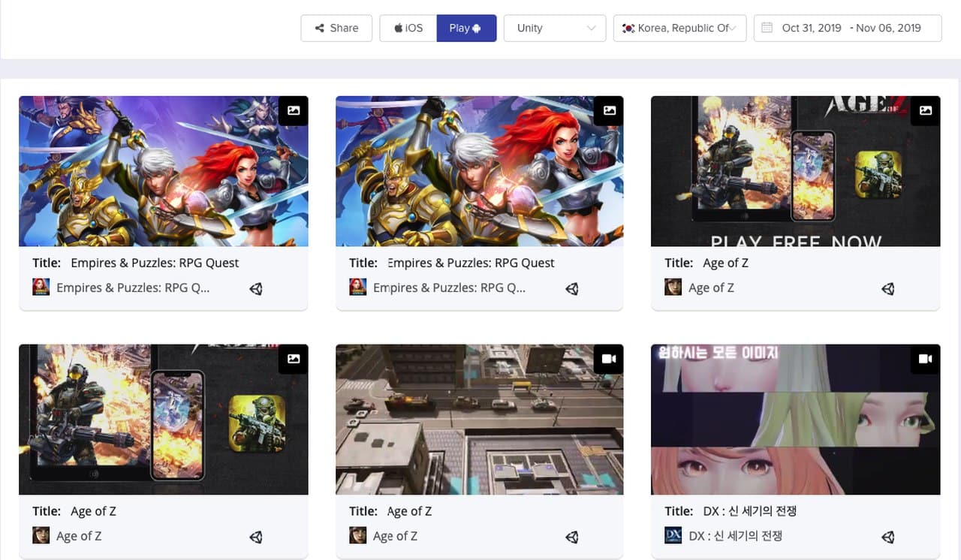The height and width of the screenshot is (560, 961).
Task: Click Age of Z app icon on Play Free Now card
Action: click(x=673, y=287)
